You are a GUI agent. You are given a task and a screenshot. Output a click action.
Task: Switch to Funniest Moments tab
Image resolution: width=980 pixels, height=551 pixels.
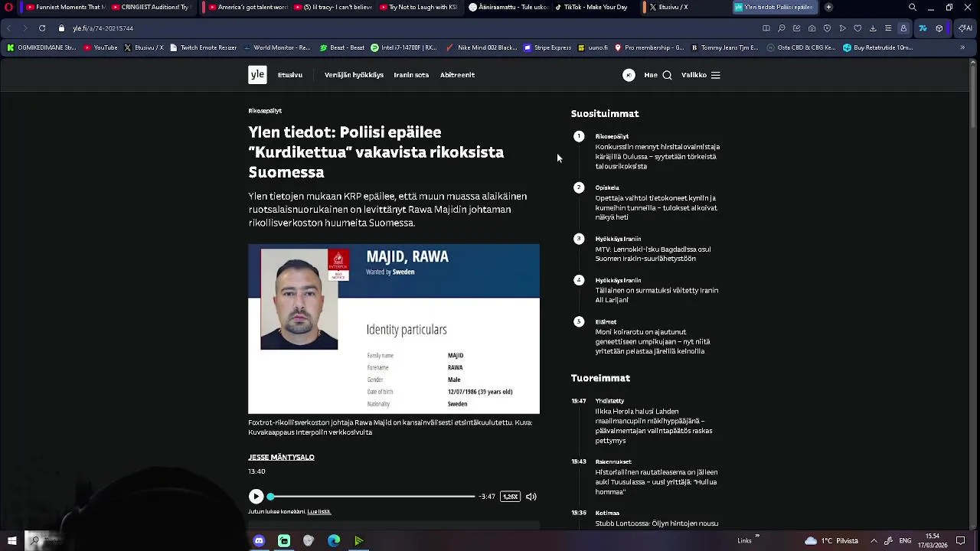(x=65, y=7)
